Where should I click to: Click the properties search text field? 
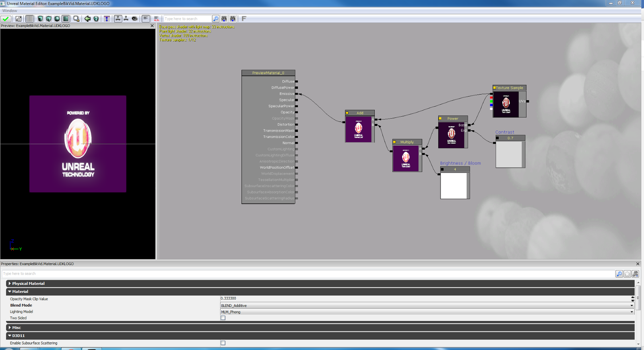(x=308, y=274)
